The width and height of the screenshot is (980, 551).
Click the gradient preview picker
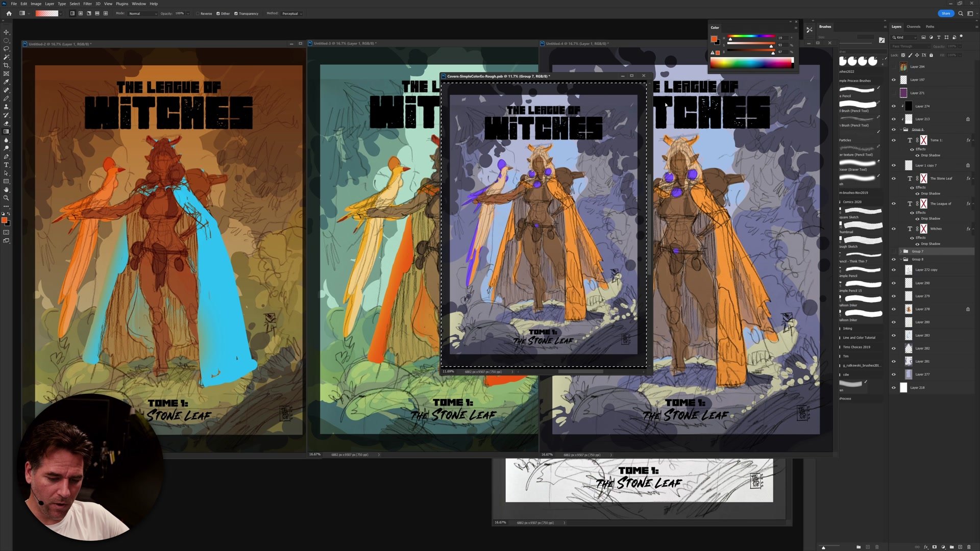pyautogui.click(x=46, y=13)
